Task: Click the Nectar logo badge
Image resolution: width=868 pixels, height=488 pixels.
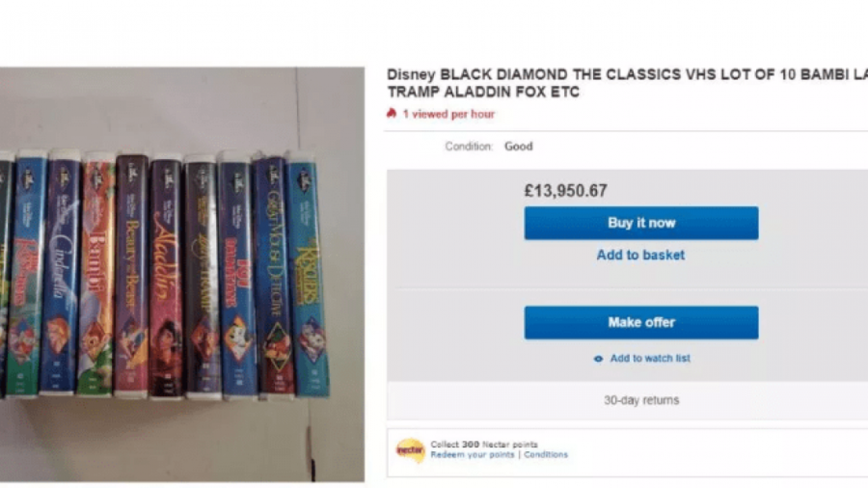Action: click(x=410, y=449)
